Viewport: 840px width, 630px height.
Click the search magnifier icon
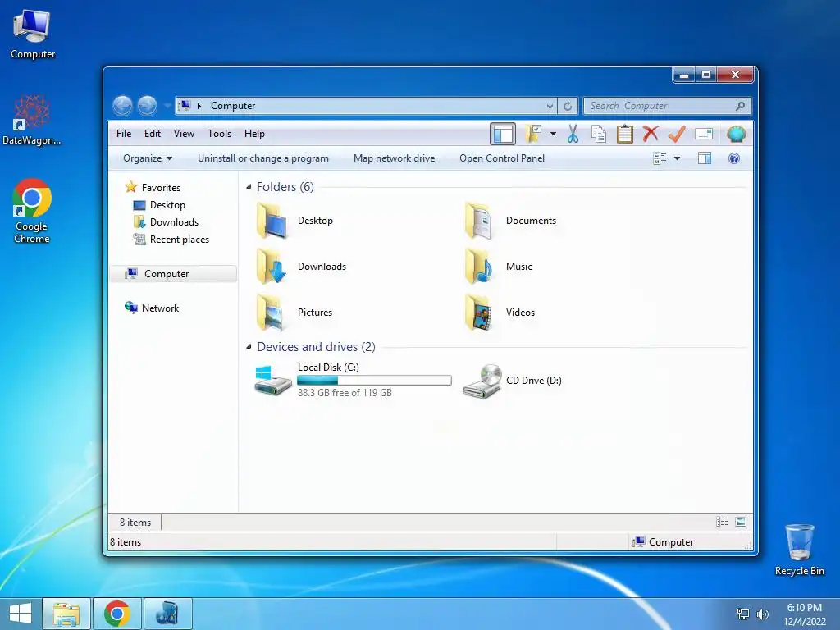pyautogui.click(x=741, y=106)
